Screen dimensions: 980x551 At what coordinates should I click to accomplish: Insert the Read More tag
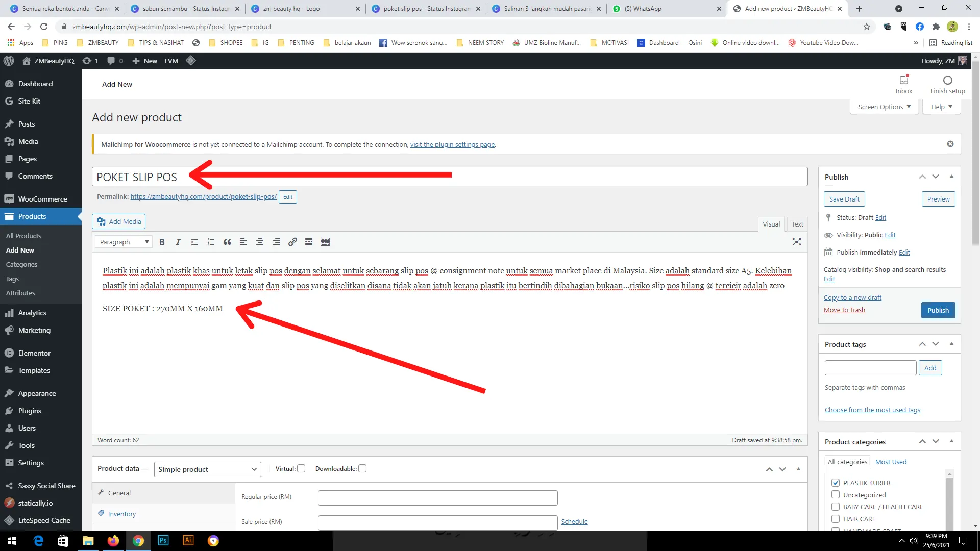click(x=309, y=242)
